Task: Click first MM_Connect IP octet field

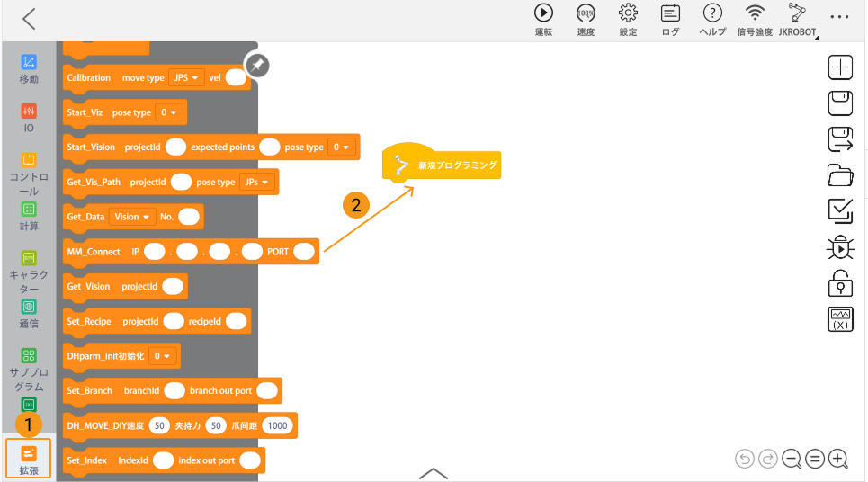Action: (155, 252)
